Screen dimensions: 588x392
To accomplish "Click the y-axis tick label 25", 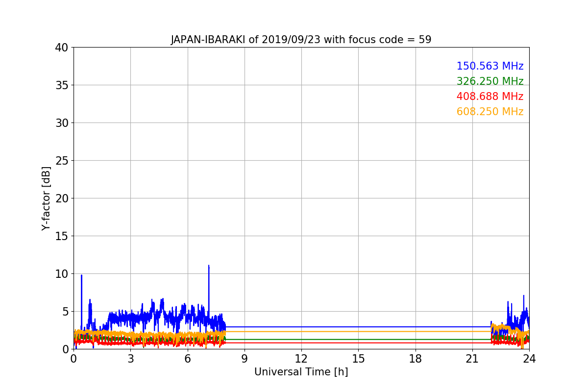I will 61,161.
